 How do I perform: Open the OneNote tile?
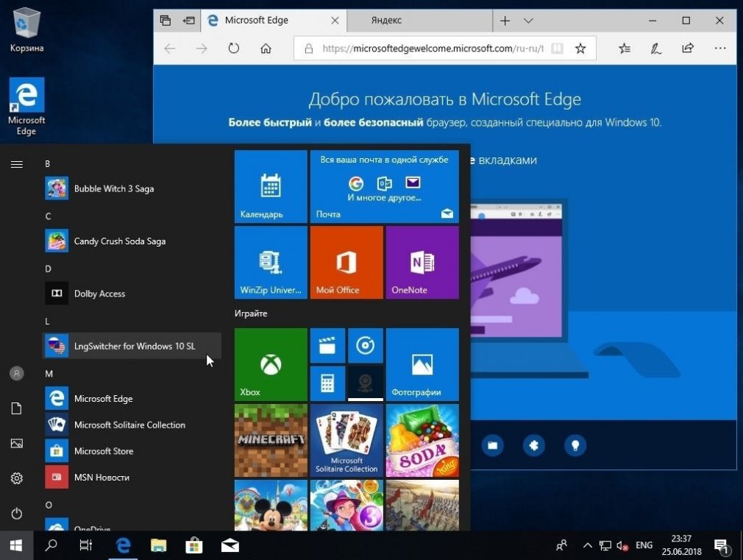click(422, 262)
